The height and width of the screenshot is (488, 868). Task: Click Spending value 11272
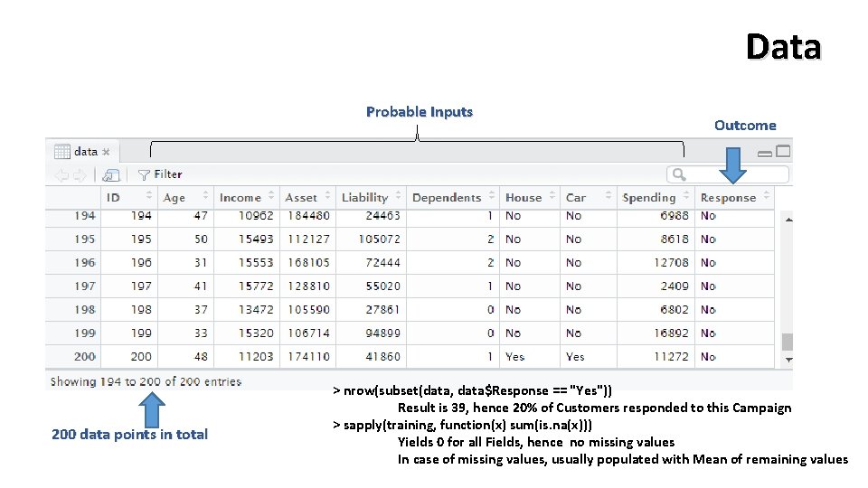click(671, 357)
